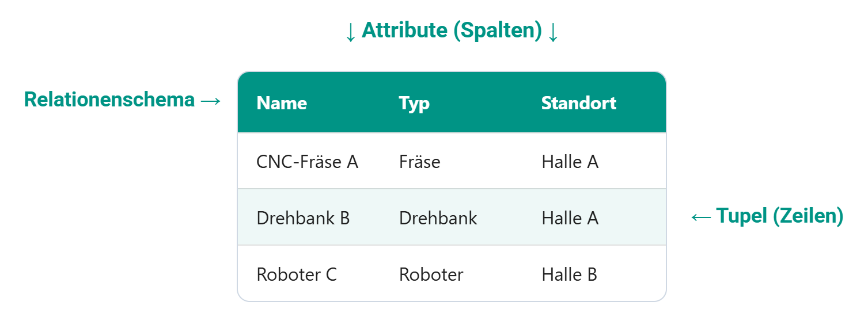Click Halle A in the Drehbank row
This screenshot has height=321, width=868.
point(570,219)
